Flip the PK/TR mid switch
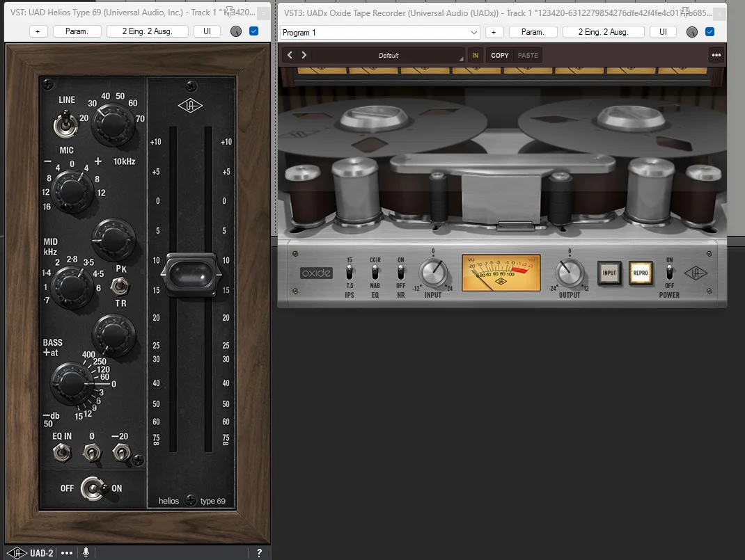 pyautogui.click(x=120, y=286)
